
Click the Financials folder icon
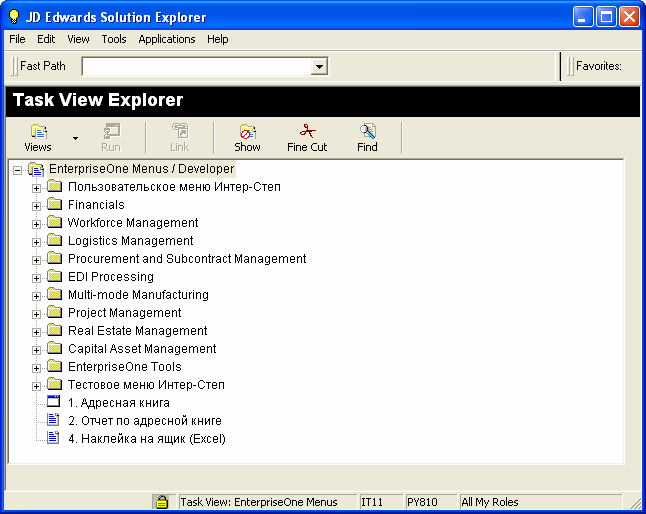point(54,204)
